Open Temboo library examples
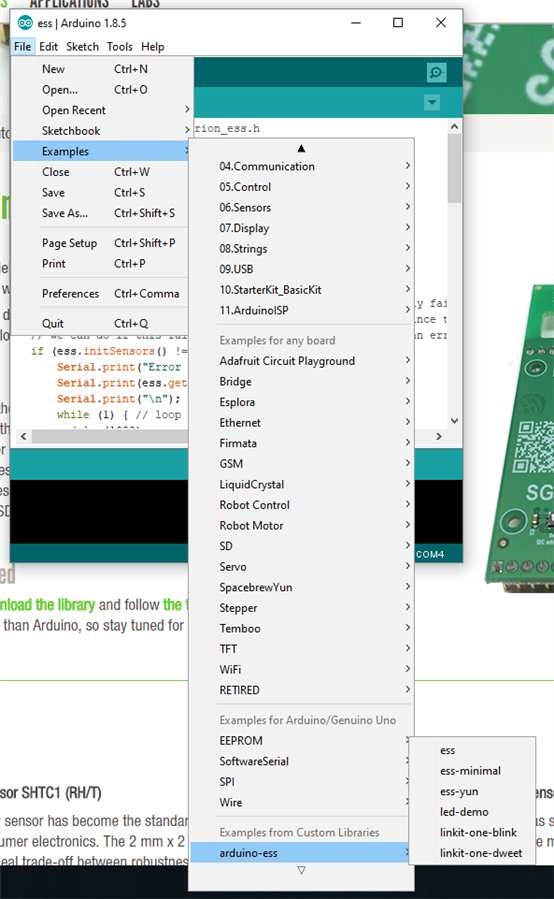This screenshot has height=899, width=554. tap(301, 629)
